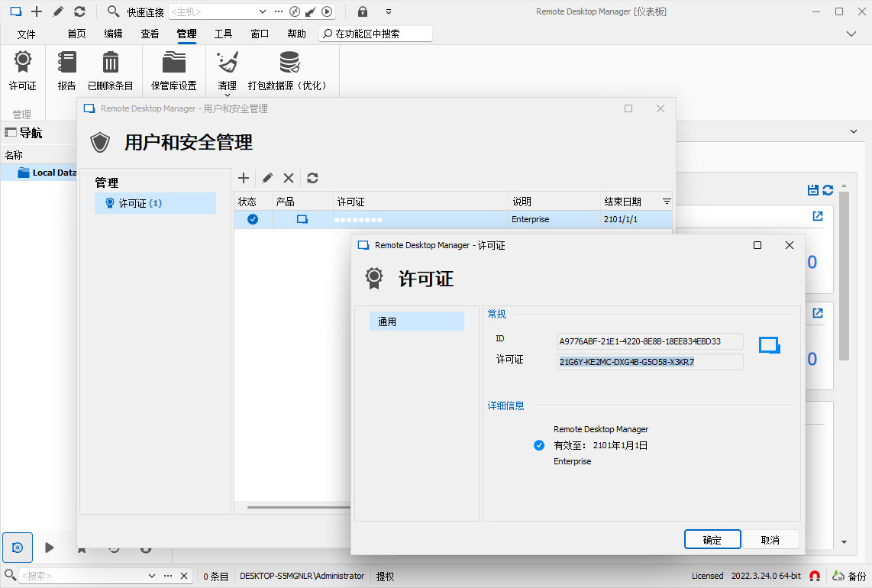872x588 pixels.
Task: Click the quick connect more options ellipsis
Action: (x=279, y=11)
